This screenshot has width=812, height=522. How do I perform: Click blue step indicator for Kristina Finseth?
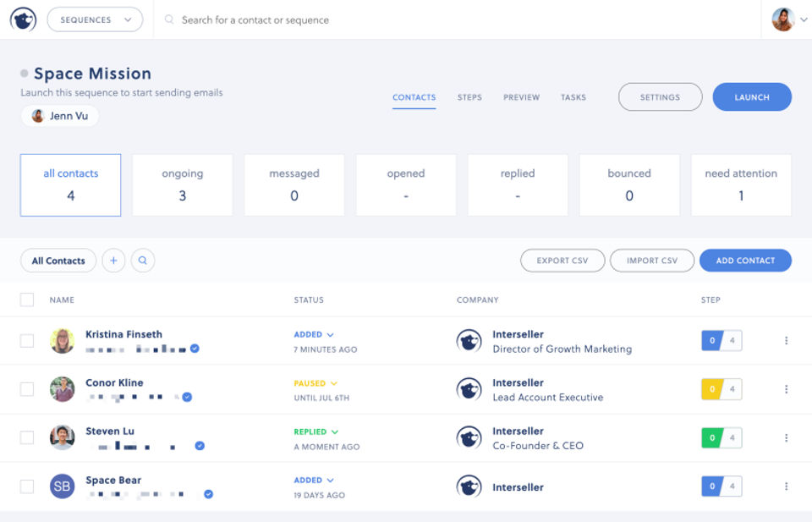(x=721, y=340)
